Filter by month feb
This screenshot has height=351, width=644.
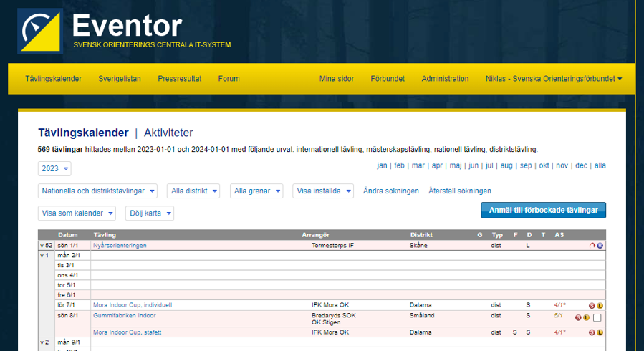(399, 165)
